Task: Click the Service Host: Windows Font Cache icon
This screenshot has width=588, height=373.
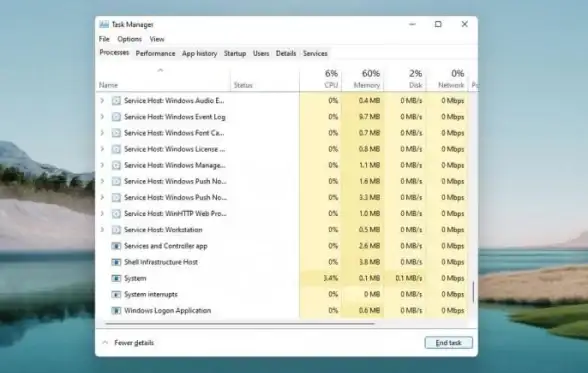Action: tap(116, 133)
